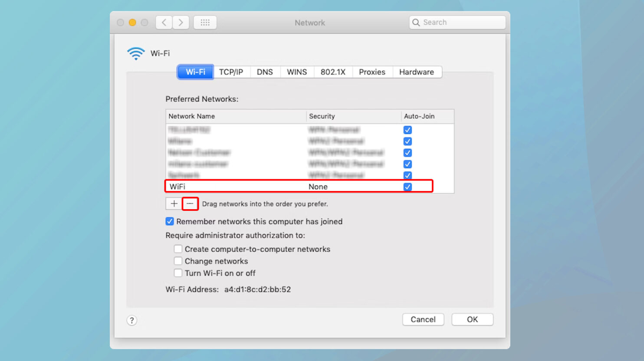Toggle Auto-Join for the WiFi network

point(407,187)
